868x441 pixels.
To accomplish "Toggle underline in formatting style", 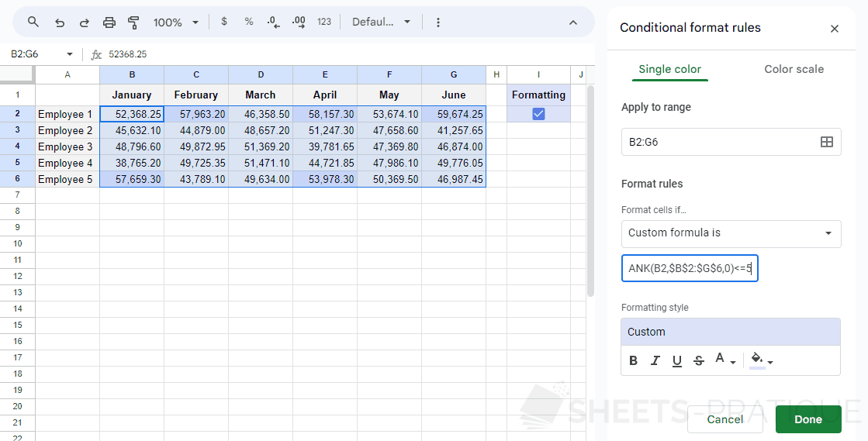I will (676, 360).
